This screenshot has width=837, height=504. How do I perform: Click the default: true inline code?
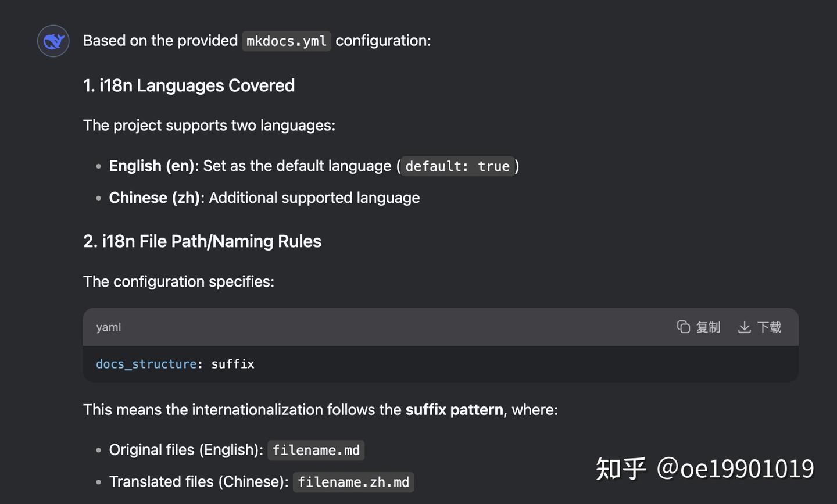(x=457, y=166)
